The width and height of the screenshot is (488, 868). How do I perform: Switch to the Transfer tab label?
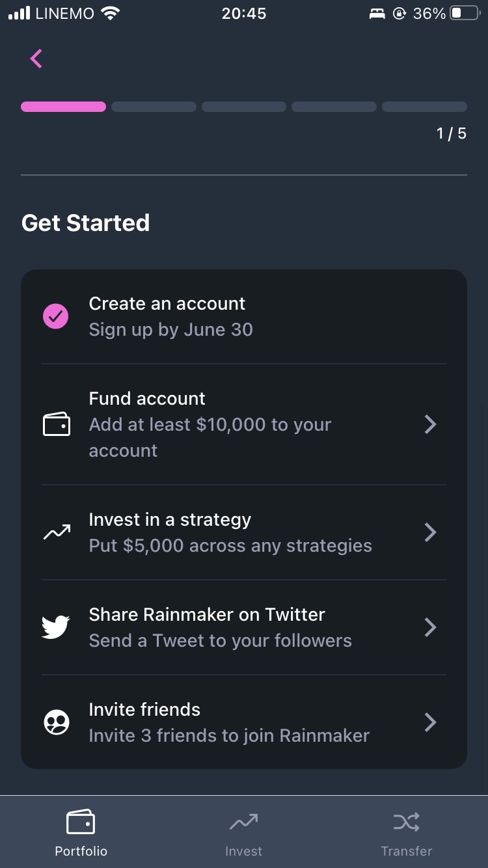406,851
